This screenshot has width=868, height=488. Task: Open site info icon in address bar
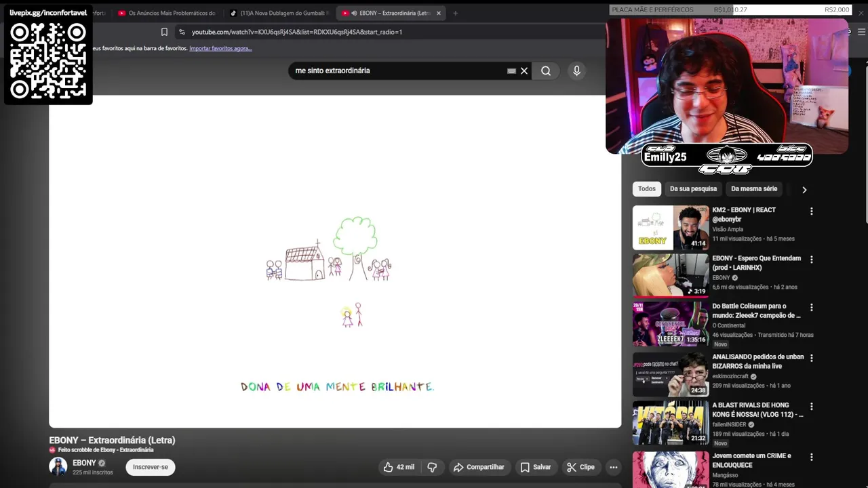click(x=181, y=32)
